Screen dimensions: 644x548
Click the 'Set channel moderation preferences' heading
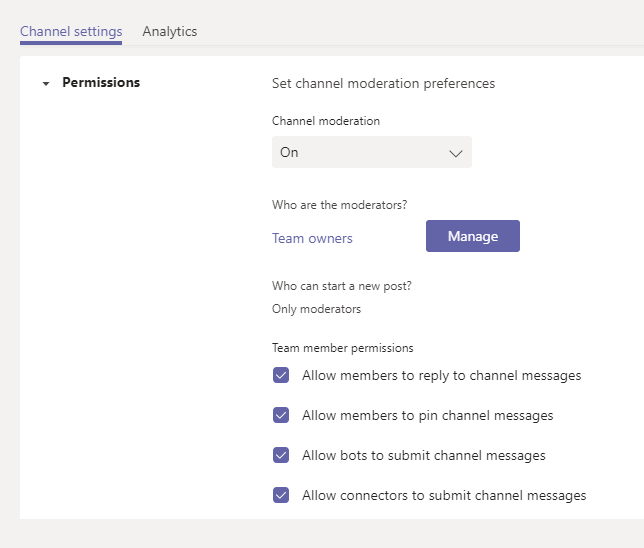[x=383, y=83]
